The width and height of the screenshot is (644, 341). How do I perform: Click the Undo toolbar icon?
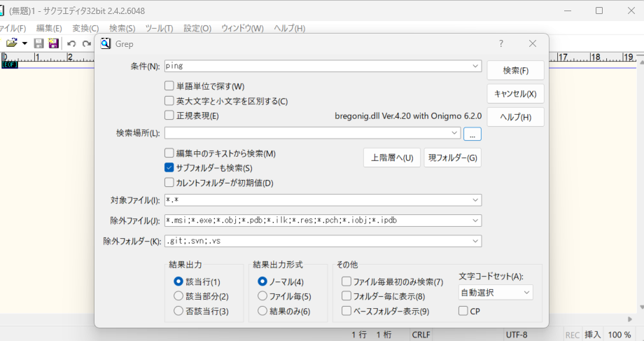click(x=71, y=43)
